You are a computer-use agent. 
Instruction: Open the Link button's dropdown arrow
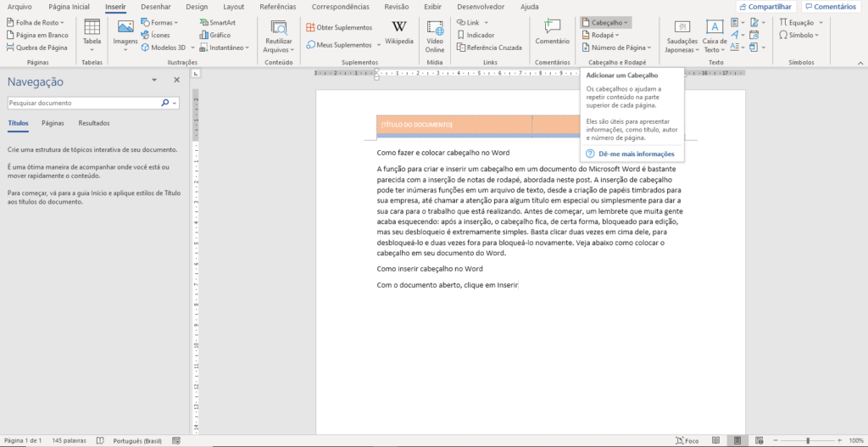pos(486,23)
